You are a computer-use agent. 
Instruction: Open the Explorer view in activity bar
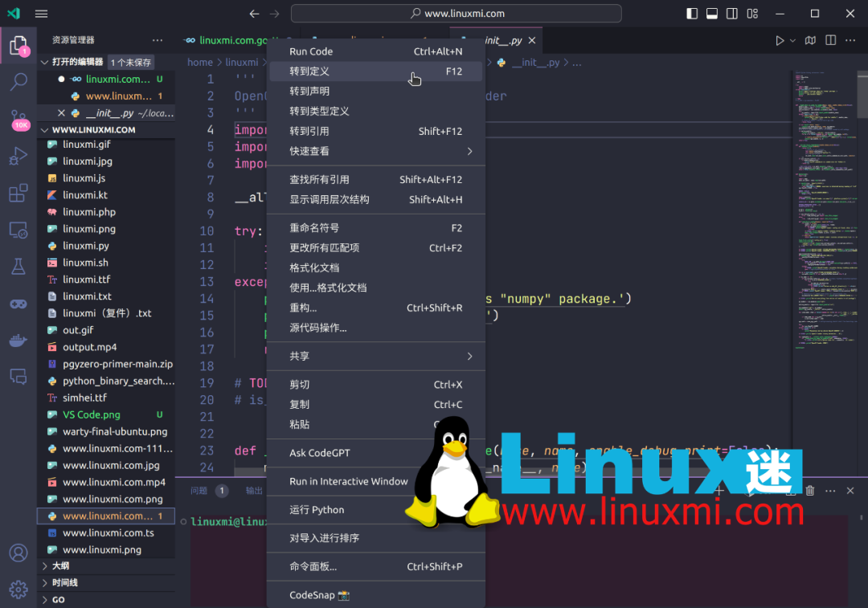(x=18, y=45)
